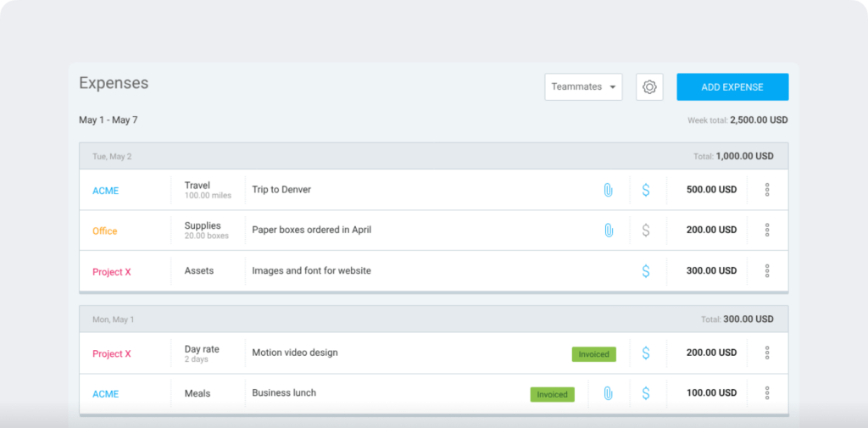
Task: Click the 200.00 USD amount for Paper boxes
Action: 711,230
